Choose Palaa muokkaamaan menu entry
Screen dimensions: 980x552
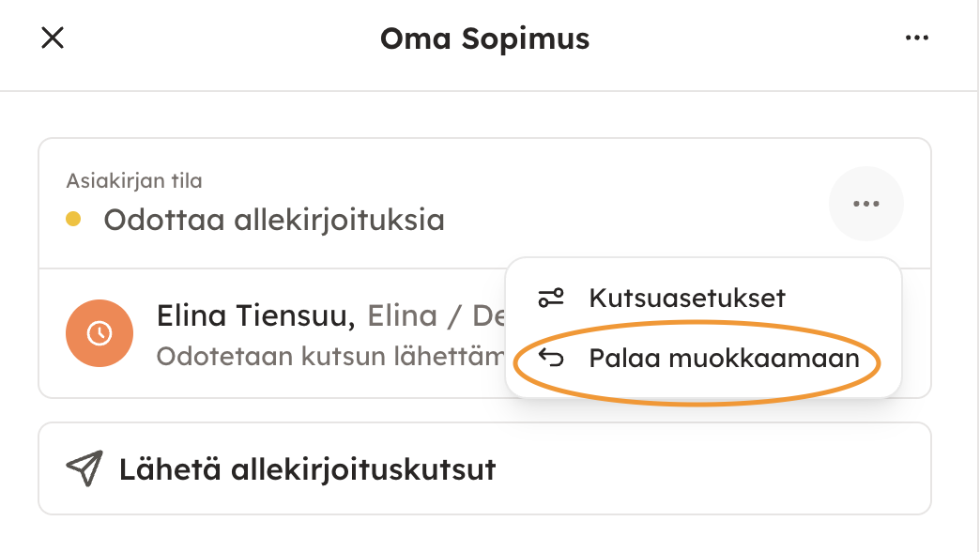tap(723, 358)
